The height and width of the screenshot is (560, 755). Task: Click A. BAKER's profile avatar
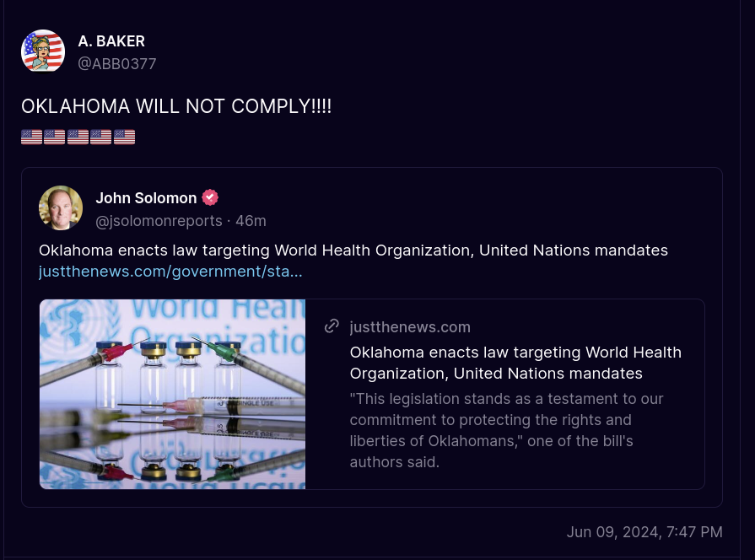pos(43,51)
